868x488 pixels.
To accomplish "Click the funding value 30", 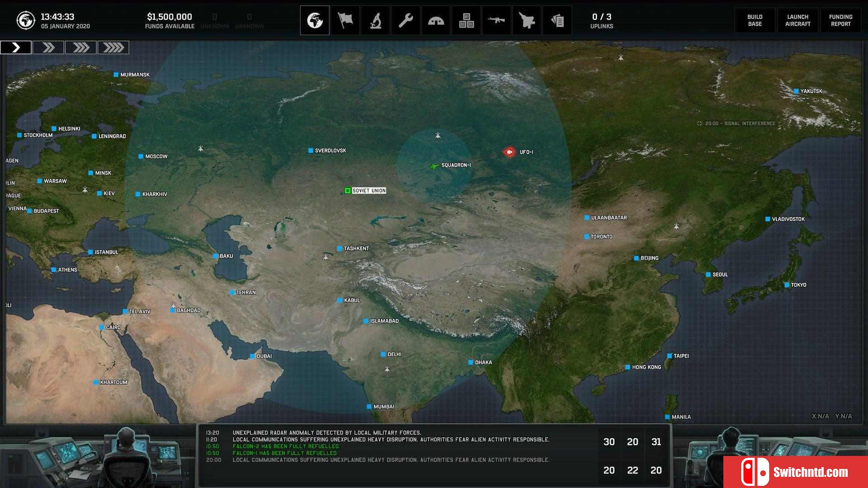I will pos(609,442).
